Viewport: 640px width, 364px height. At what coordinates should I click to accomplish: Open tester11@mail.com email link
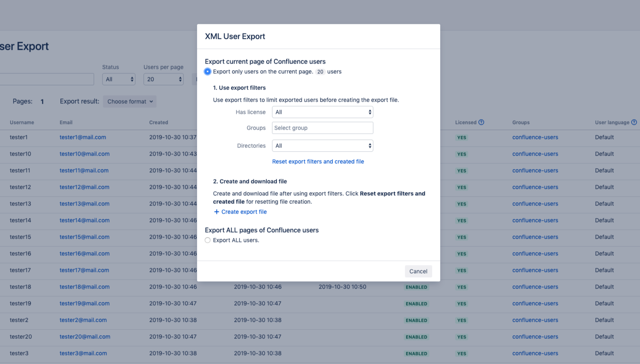click(84, 170)
